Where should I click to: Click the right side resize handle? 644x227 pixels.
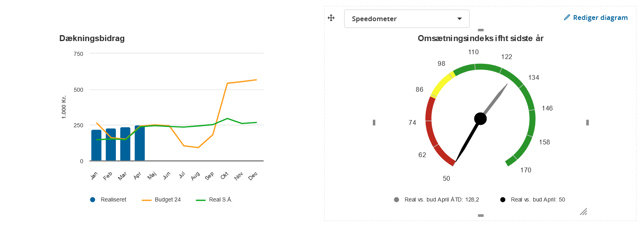(x=587, y=122)
